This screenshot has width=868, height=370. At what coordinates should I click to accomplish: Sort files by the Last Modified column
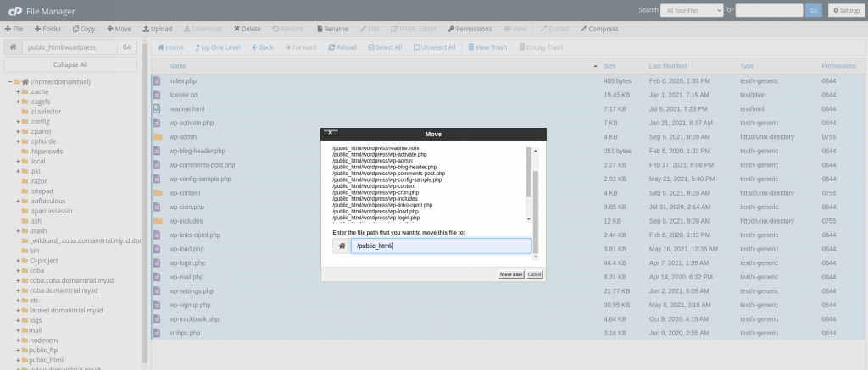(x=668, y=66)
